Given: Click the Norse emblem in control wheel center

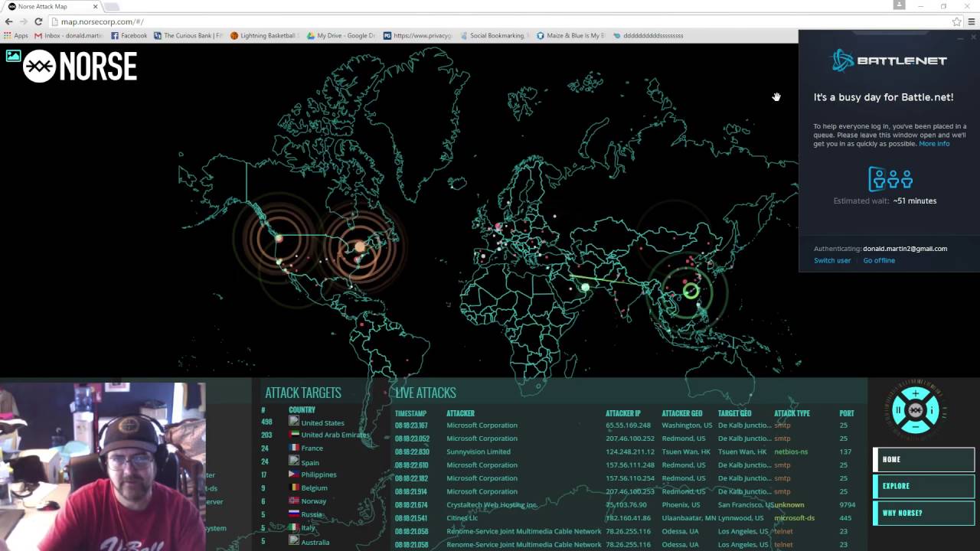Looking at the screenshot, I should 915,410.
